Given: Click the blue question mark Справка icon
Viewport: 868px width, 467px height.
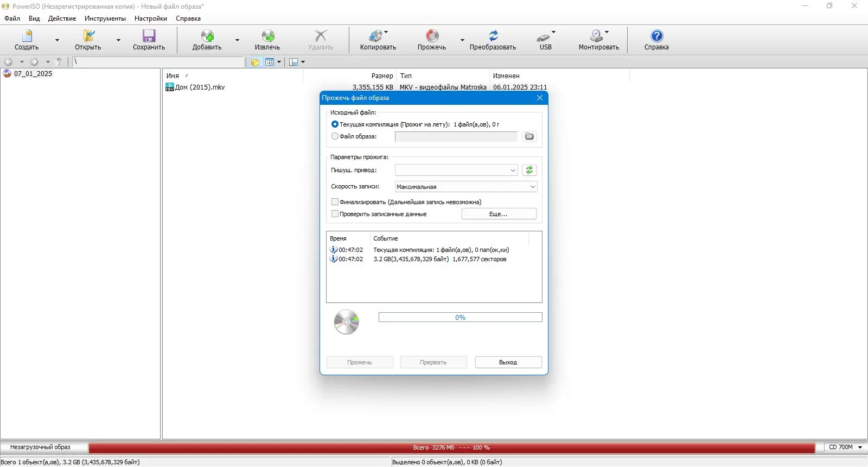Looking at the screenshot, I should [656, 36].
